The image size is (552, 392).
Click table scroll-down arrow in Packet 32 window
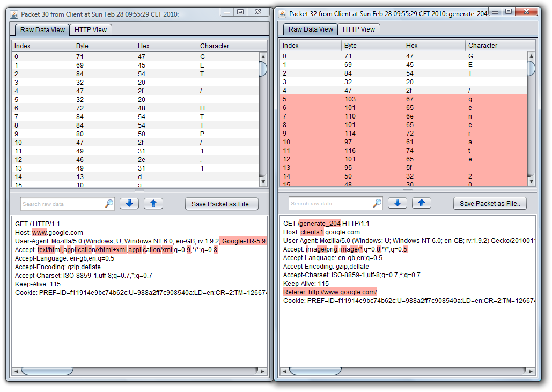(x=531, y=181)
